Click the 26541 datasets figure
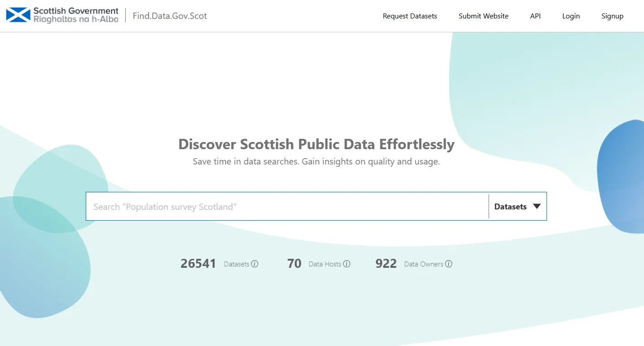 coord(198,263)
